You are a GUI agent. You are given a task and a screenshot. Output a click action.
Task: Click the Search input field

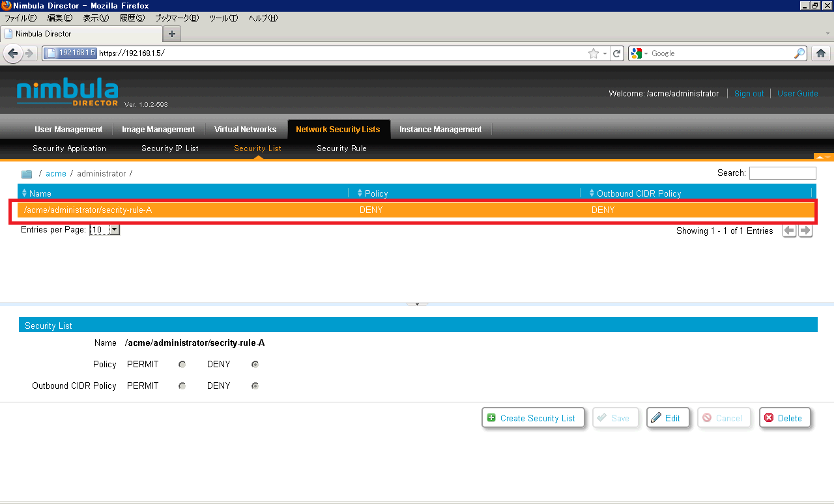coord(783,173)
